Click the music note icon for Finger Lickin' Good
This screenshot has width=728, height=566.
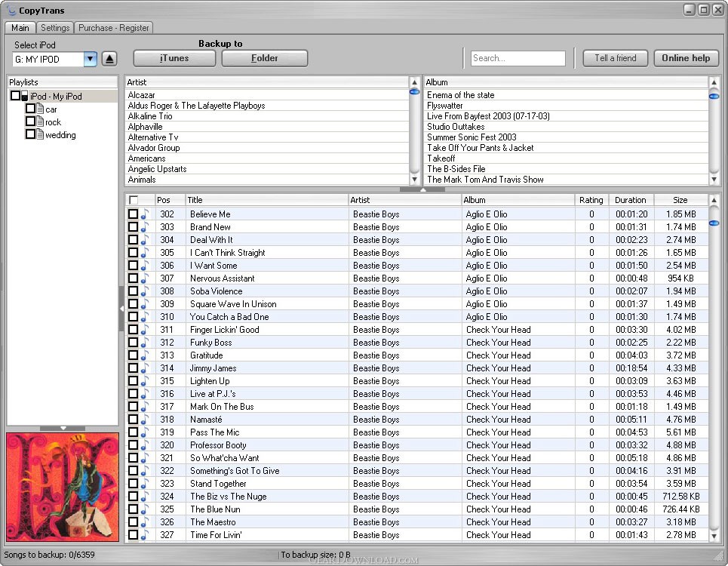(x=145, y=330)
